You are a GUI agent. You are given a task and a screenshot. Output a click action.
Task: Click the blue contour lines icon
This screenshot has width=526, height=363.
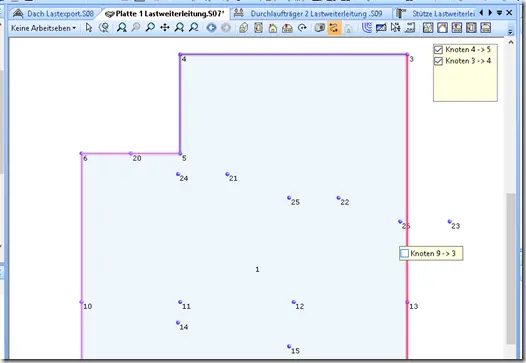pos(367,28)
